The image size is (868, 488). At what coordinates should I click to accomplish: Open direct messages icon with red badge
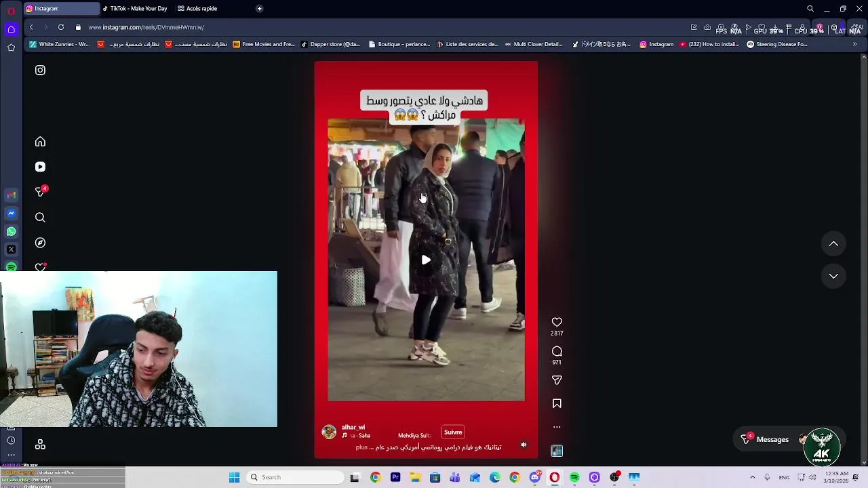[40, 192]
